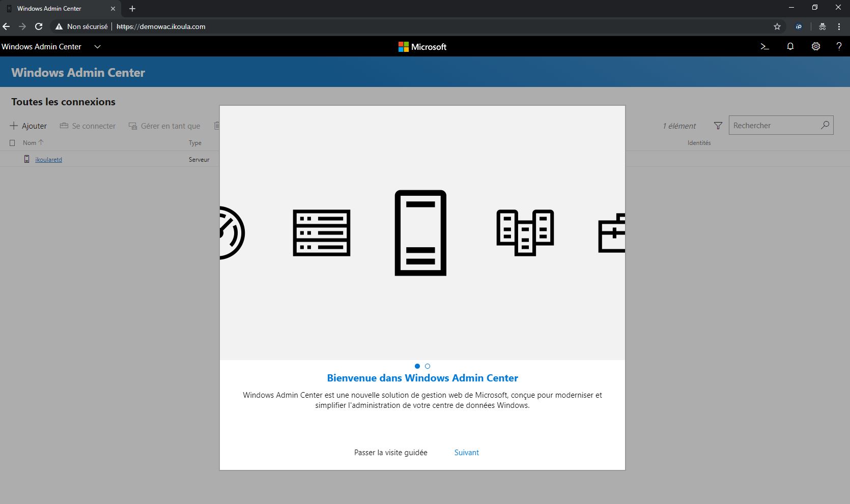This screenshot has width=850, height=504.
Task: Click Ajouter to add a connection
Action: pos(29,126)
